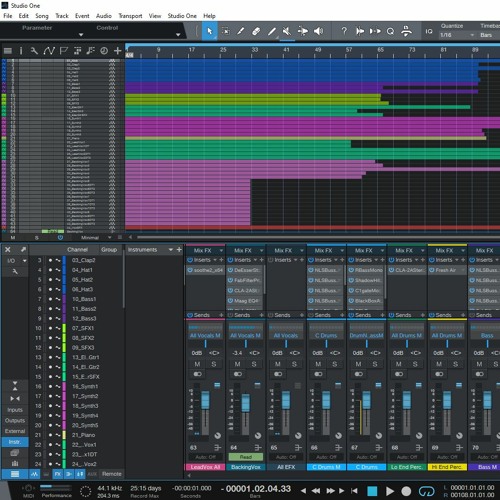This screenshot has width=500, height=500.
Task: Open the External devices panel
Action: click(x=15, y=431)
